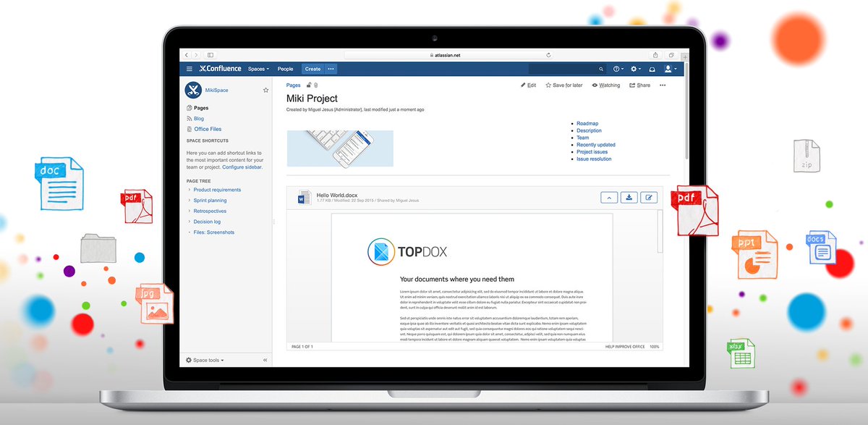
Task: Click the sidebar resize handle
Action: point(273,222)
